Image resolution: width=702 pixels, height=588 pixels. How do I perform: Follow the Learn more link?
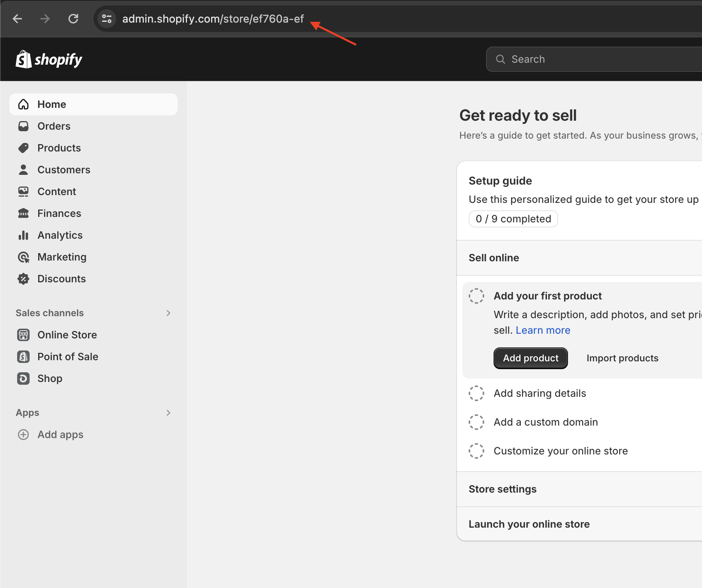tap(543, 330)
